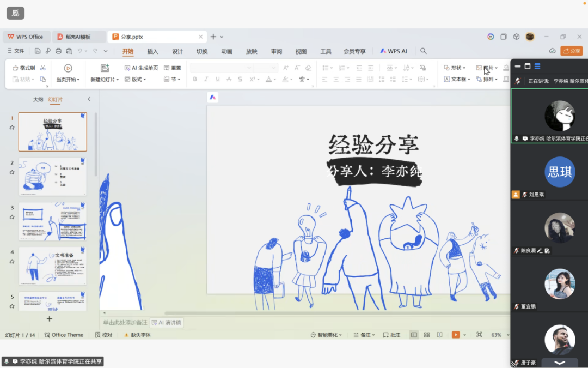The height and width of the screenshot is (368, 588).
Task: Click the save icon in quick access toolbar
Action: coord(38,51)
